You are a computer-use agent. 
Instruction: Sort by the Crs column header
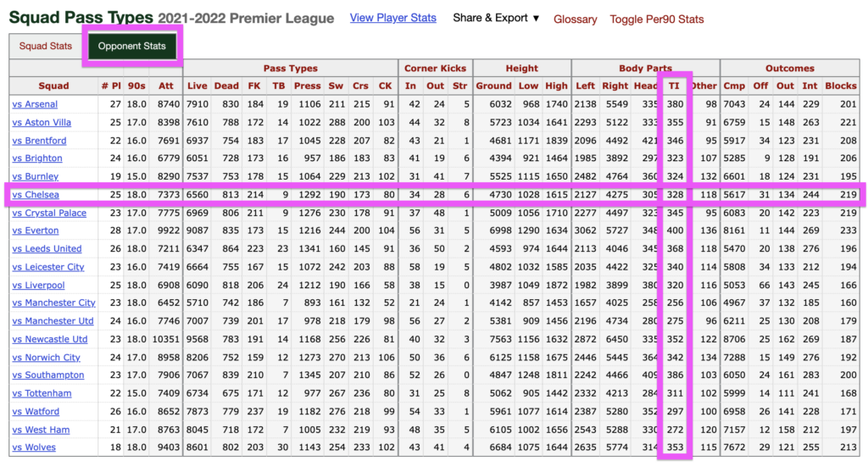click(360, 86)
